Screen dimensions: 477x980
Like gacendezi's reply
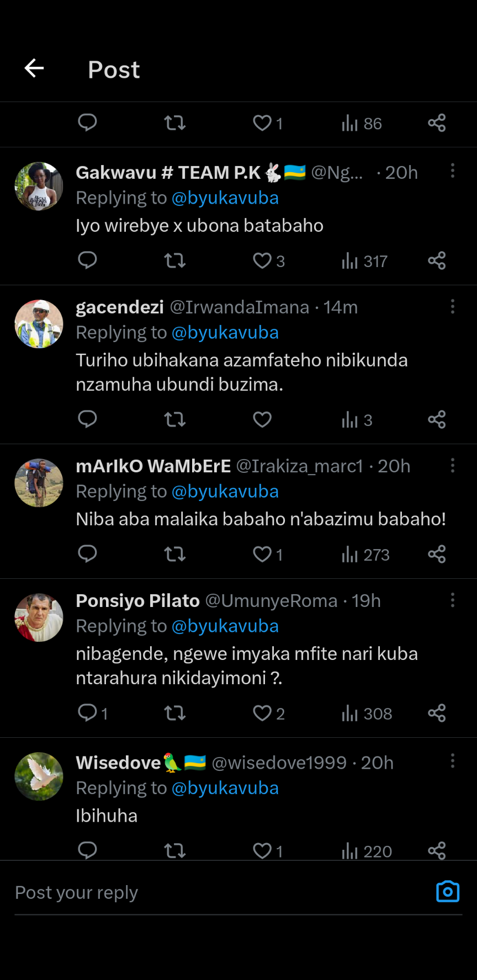coord(262,419)
